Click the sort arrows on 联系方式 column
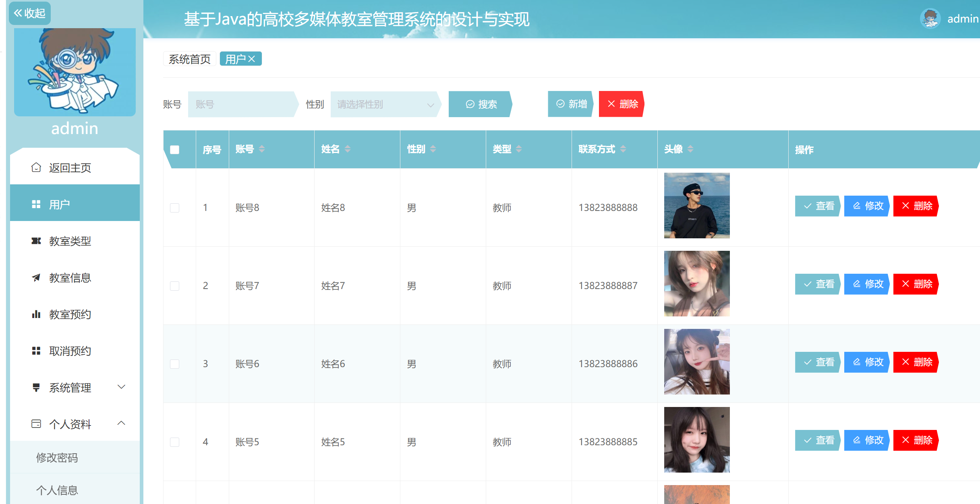Viewport: 980px width, 504px height. 623,149
